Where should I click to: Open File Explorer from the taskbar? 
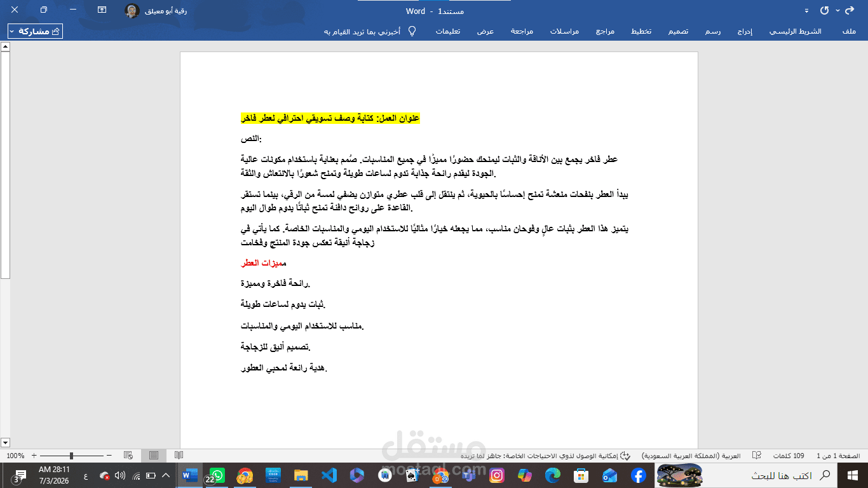click(x=301, y=475)
